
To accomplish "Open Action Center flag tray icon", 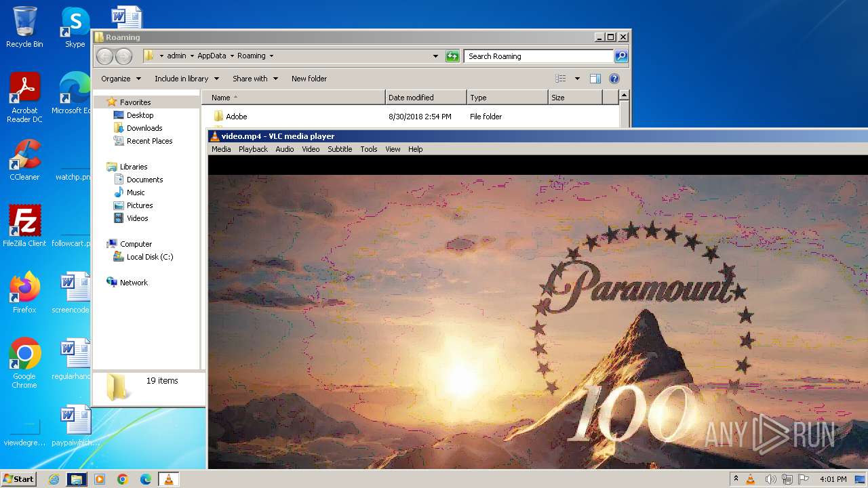I will (x=804, y=479).
